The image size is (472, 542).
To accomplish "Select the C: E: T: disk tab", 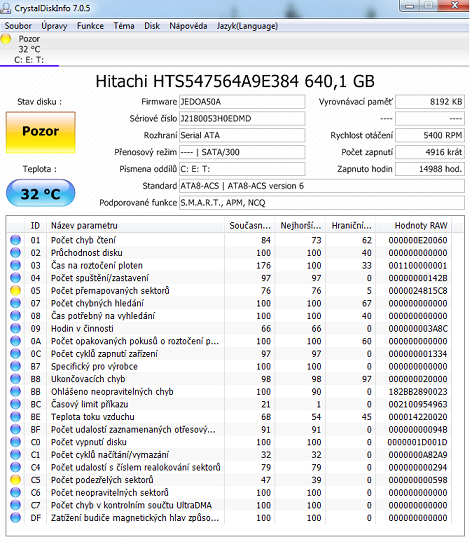I will point(29,49).
